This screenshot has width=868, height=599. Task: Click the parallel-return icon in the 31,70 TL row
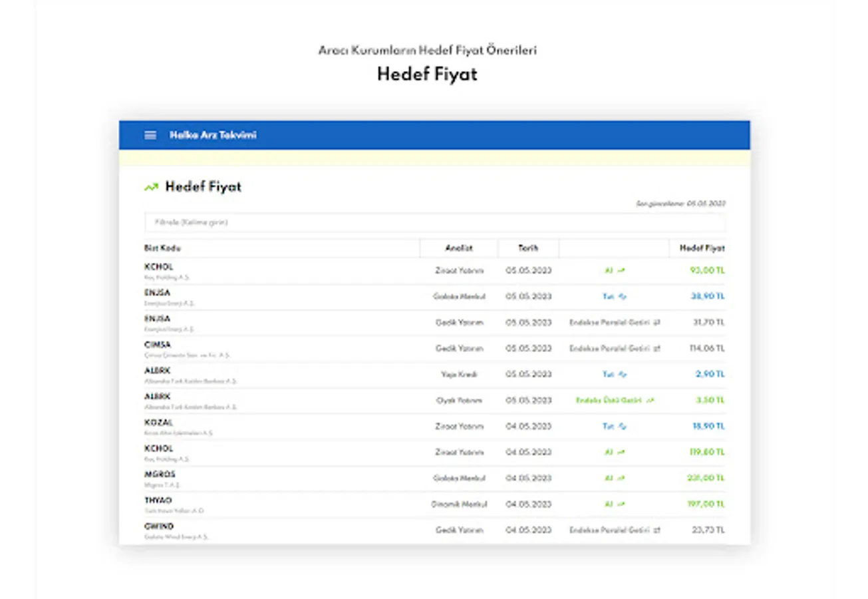point(656,323)
